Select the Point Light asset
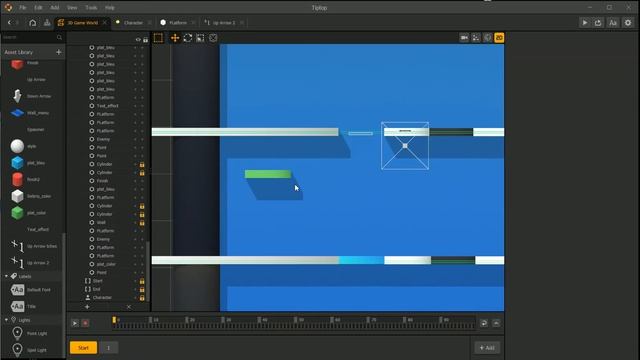This screenshot has width=640, height=360. click(17, 333)
